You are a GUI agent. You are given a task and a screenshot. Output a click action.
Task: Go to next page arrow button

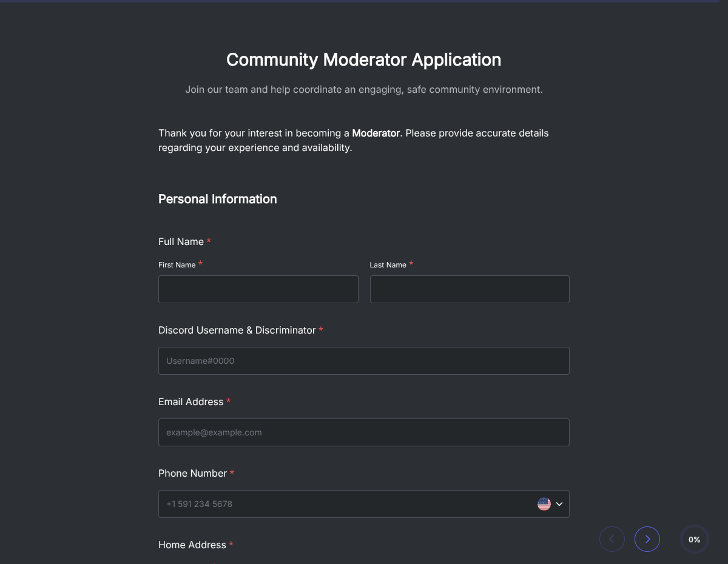(647, 539)
